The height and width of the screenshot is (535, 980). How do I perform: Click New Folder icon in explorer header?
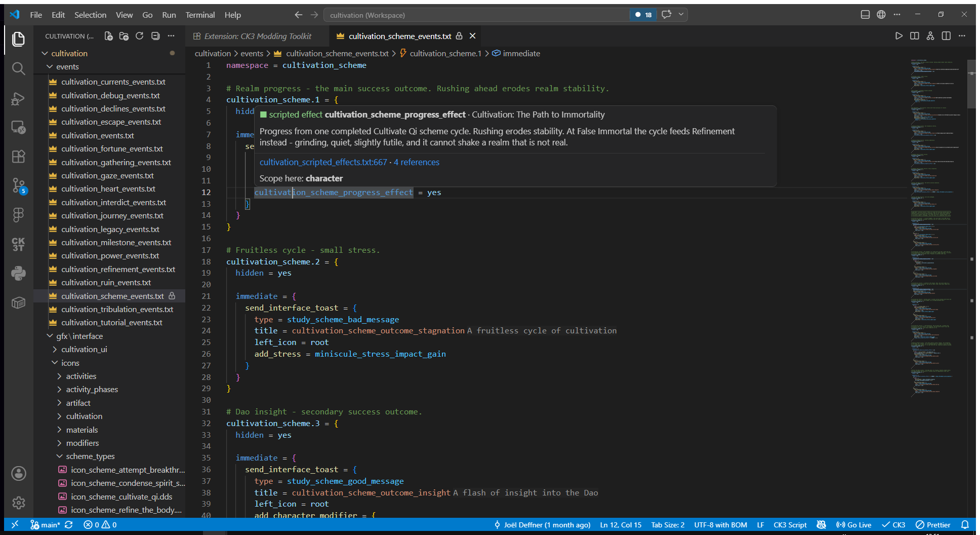tap(124, 36)
